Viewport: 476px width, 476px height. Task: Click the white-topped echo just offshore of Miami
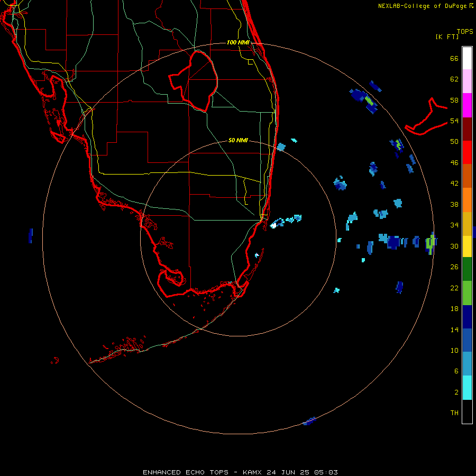click(273, 225)
